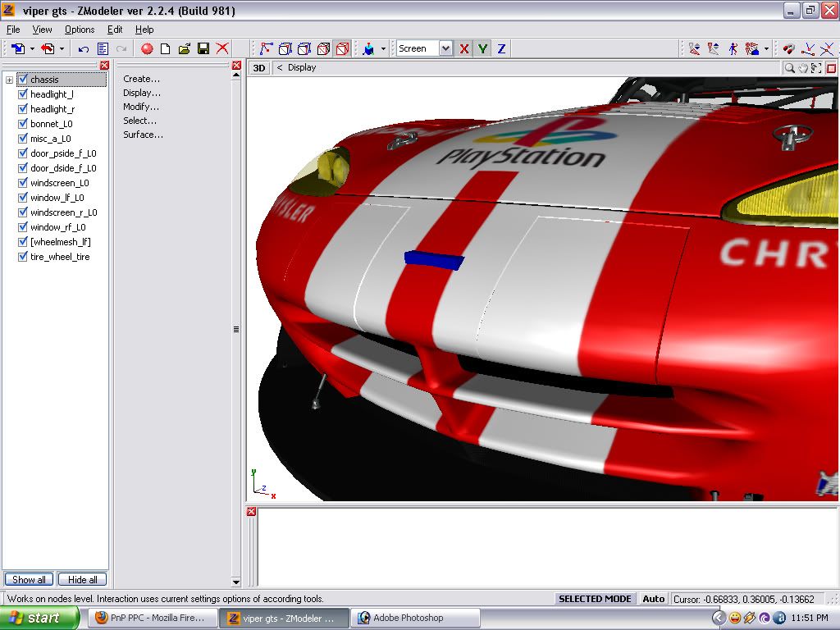Open the Options menu
840x630 pixels.
tap(80, 30)
